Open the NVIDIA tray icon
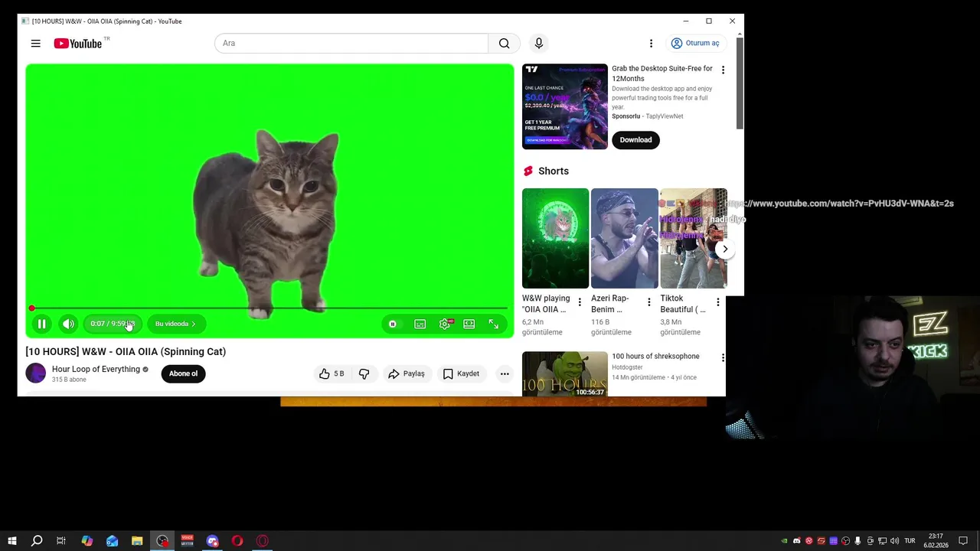Image resolution: width=980 pixels, height=551 pixels. pyautogui.click(x=784, y=541)
